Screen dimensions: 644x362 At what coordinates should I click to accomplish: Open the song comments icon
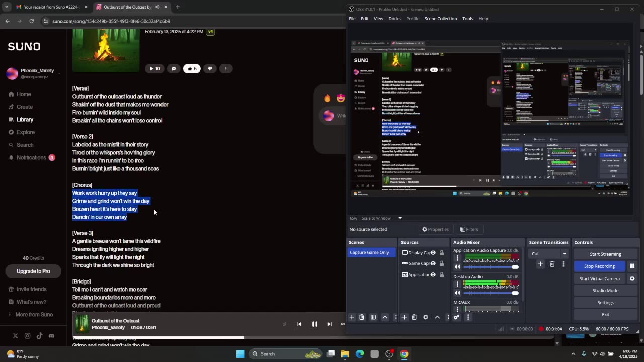coord(174,68)
